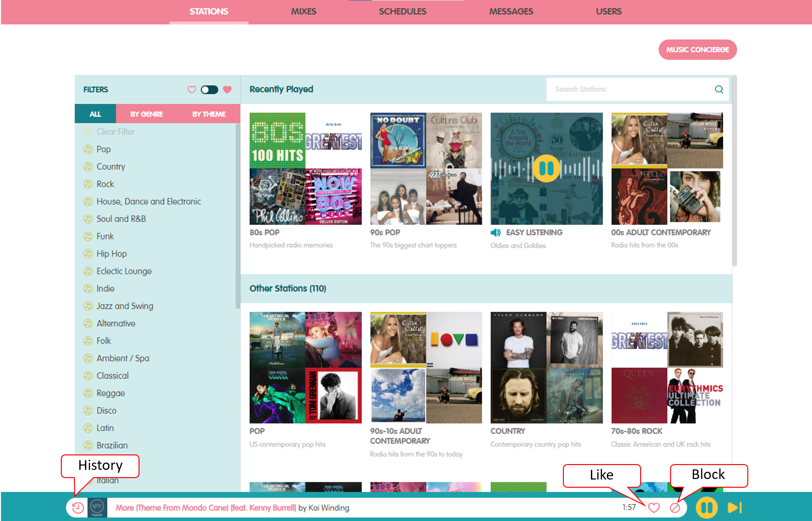Screen dimensions: 812x521
Task: Toggle the favorites filter switch
Action: coord(210,90)
